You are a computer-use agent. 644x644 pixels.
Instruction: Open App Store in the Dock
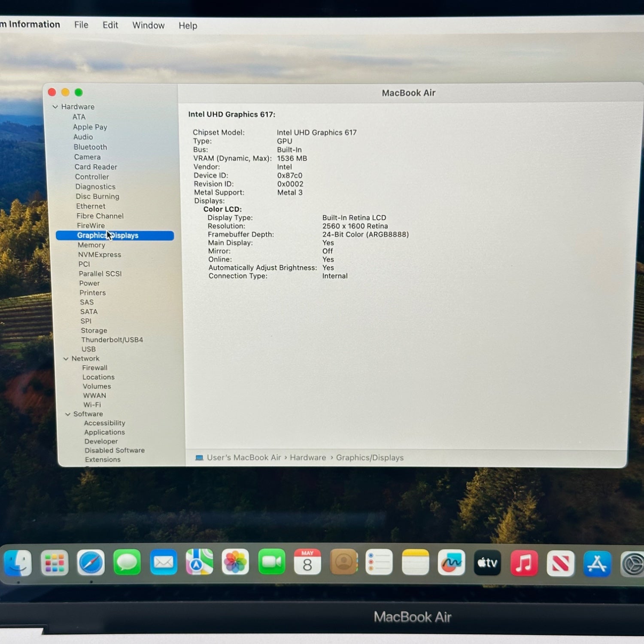coord(597,564)
